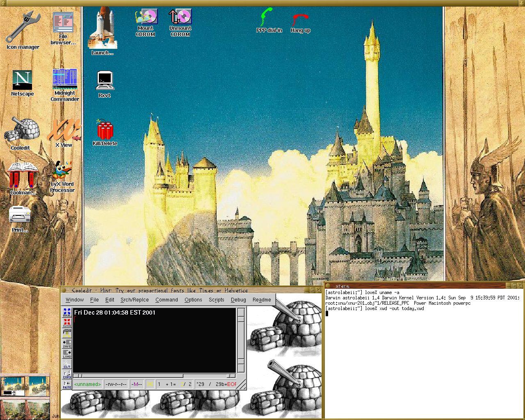525x420 pixels.
Task: Switch to top-left pager desktop thumbnail
Action: coord(13,386)
